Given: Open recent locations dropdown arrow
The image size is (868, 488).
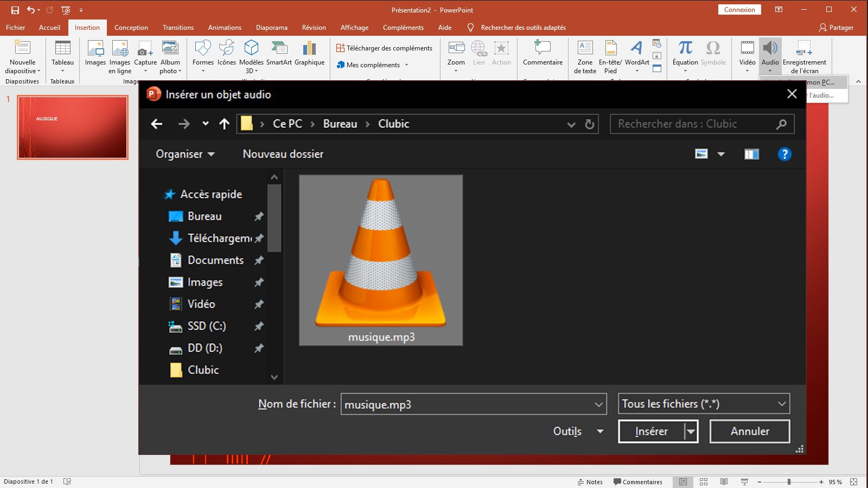Looking at the screenshot, I should (x=206, y=124).
